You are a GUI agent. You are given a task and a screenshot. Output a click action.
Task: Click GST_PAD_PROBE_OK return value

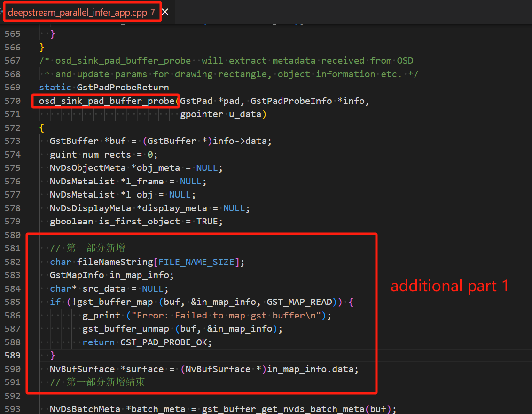[x=164, y=342]
